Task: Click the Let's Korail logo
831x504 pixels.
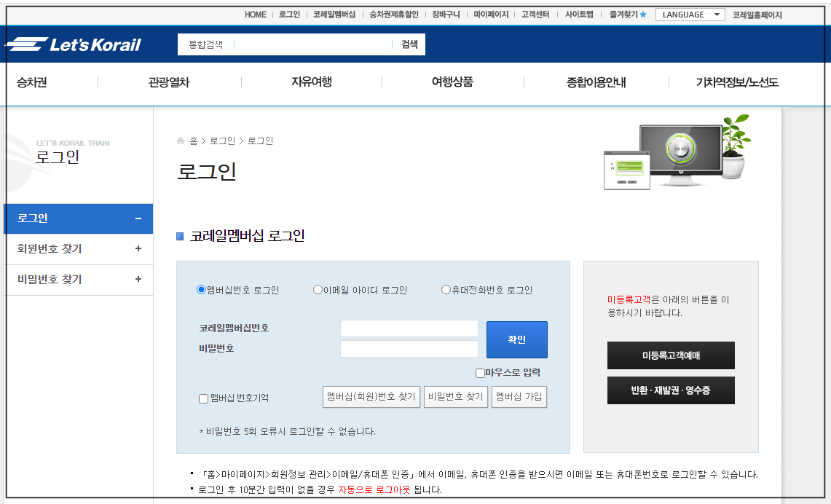Action: pos(73,44)
